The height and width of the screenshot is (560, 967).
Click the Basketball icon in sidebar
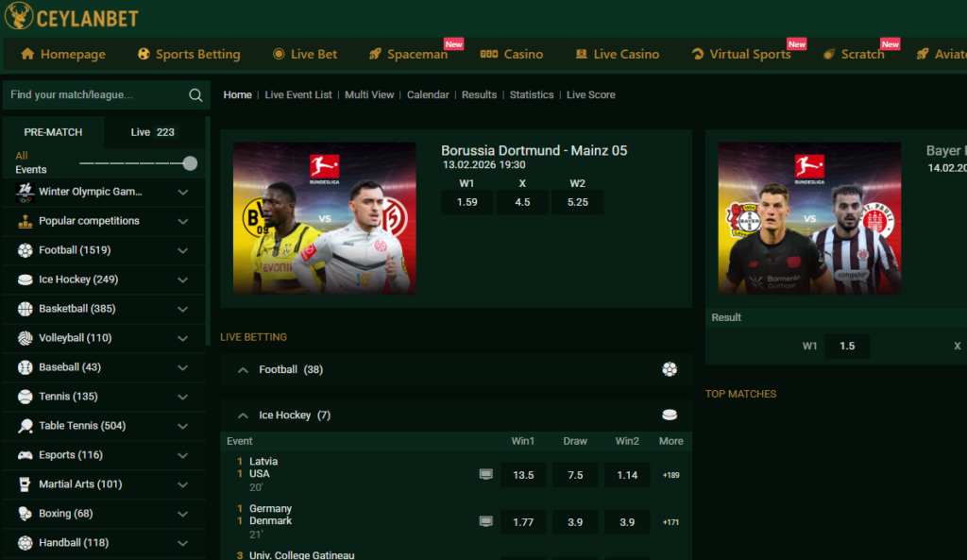tap(25, 309)
